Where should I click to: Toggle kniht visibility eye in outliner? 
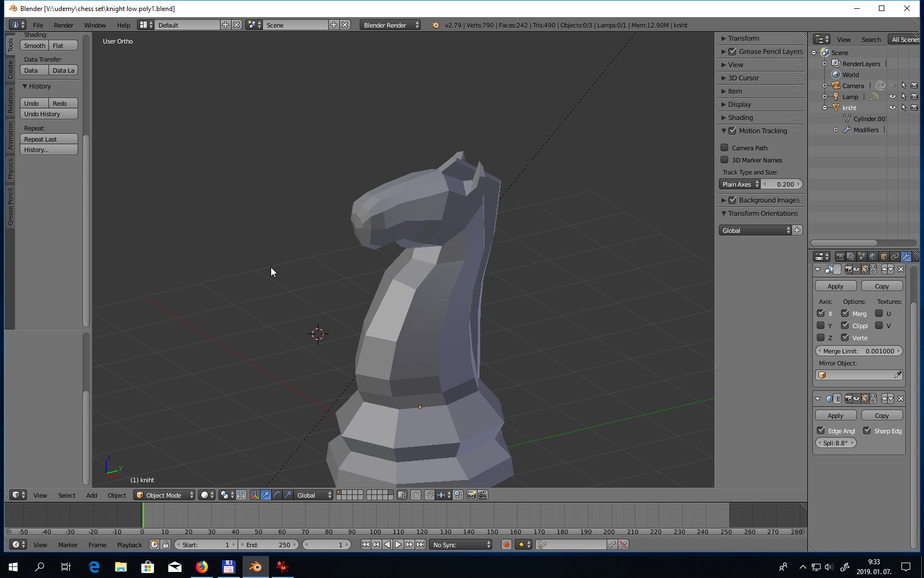click(893, 108)
